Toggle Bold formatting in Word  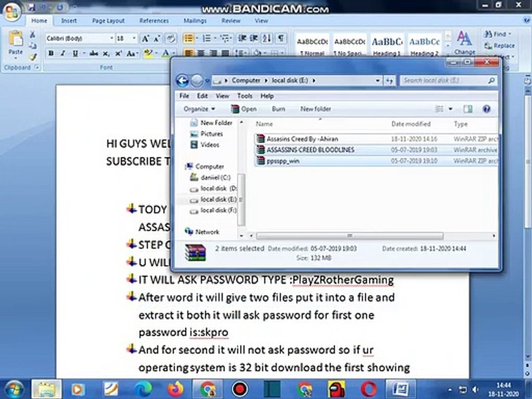coord(51,53)
